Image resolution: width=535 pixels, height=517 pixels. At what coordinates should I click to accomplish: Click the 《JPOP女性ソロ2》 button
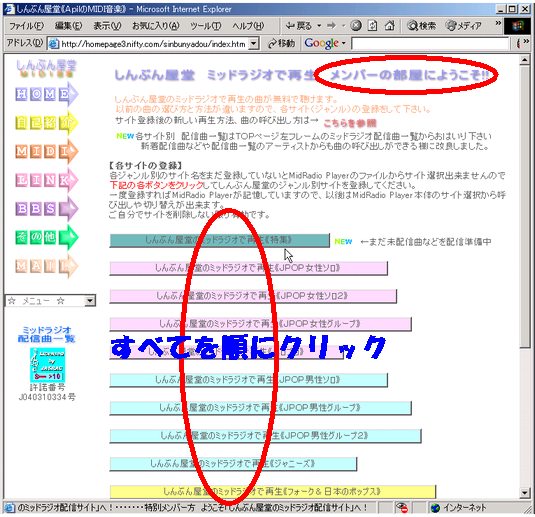tap(253, 296)
